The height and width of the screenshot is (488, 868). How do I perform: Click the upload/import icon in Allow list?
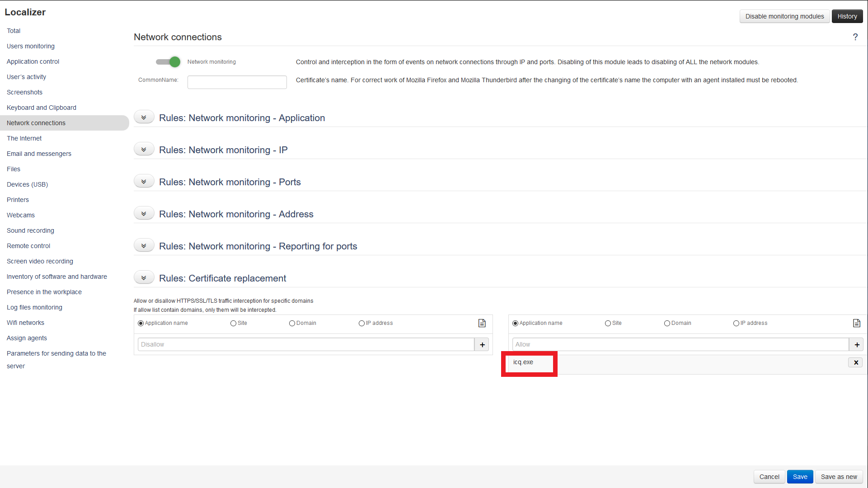tap(857, 323)
